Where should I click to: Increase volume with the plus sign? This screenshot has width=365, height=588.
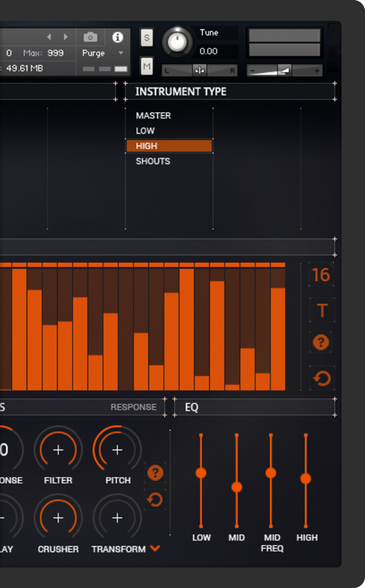click(x=317, y=71)
